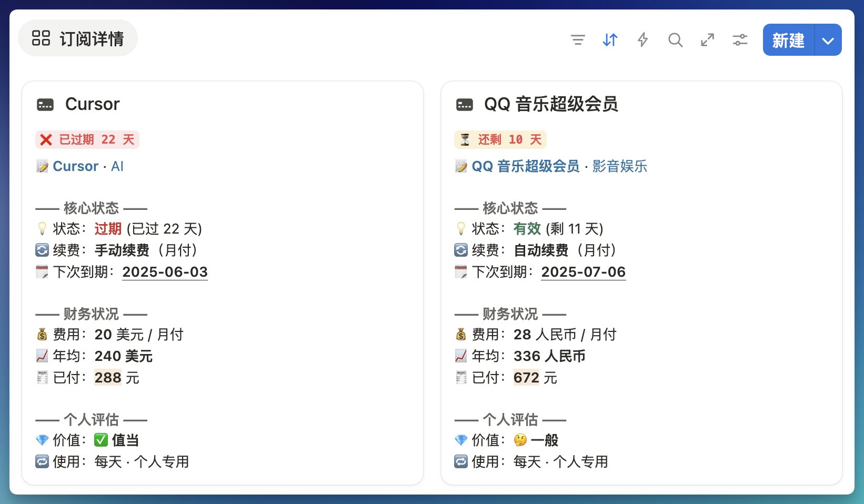Screen dimensions: 864x504
Task: Click the 240 美元 yearly average
Action: [124, 356]
